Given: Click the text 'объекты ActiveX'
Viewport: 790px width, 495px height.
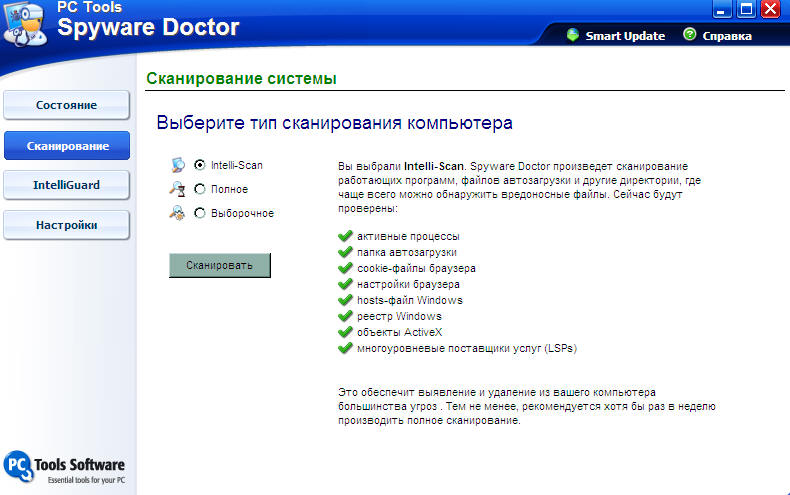Looking at the screenshot, I should pos(400,332).
